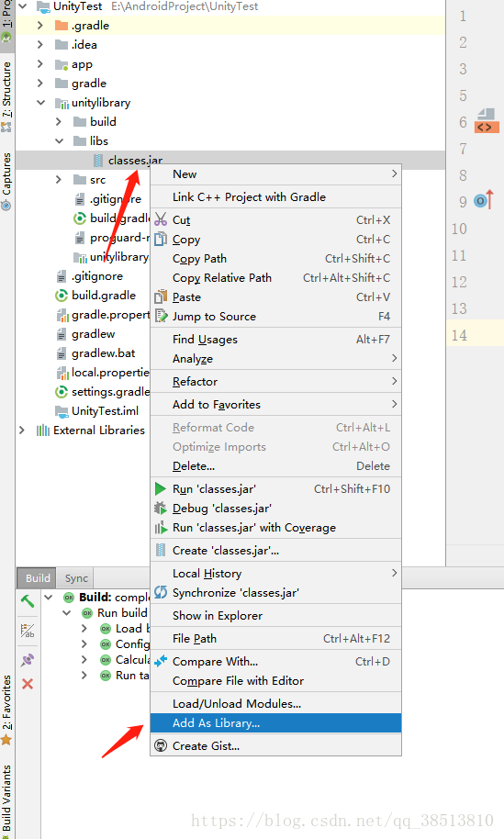This screenshot has width=504, height=839.
Task: Click the Jump to Source pencil icon
Action: click(x=161, y=316)
